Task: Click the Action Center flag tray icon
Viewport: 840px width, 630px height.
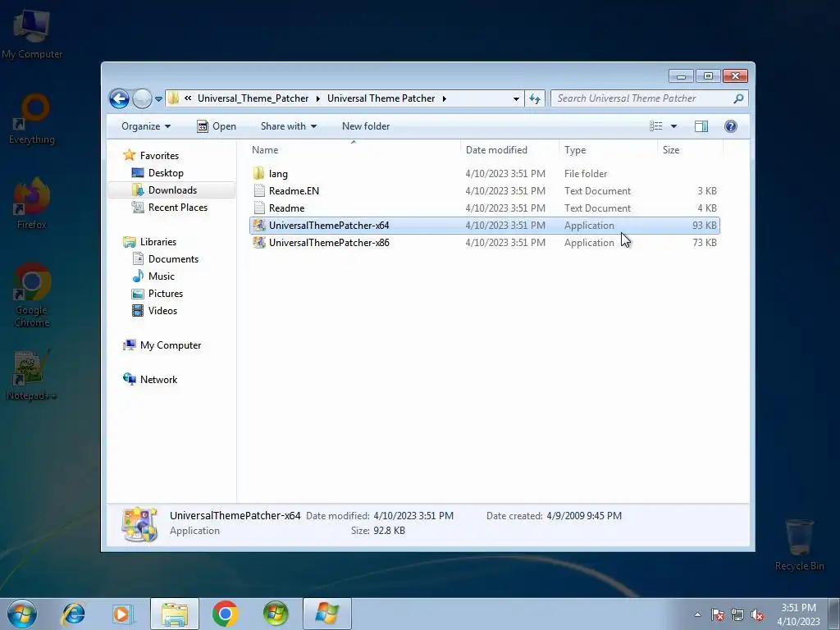Action: click(x=717, y=615)
